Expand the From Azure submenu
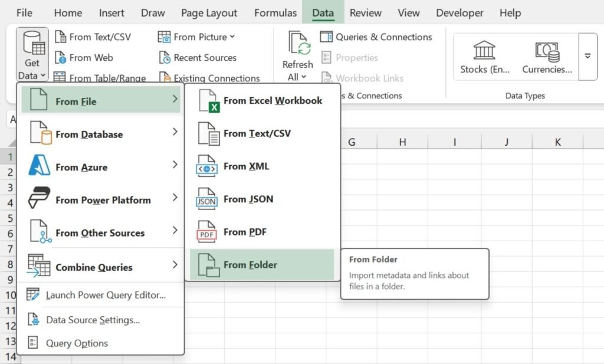The width and height of the screenshot is (604, 364). 101,165
